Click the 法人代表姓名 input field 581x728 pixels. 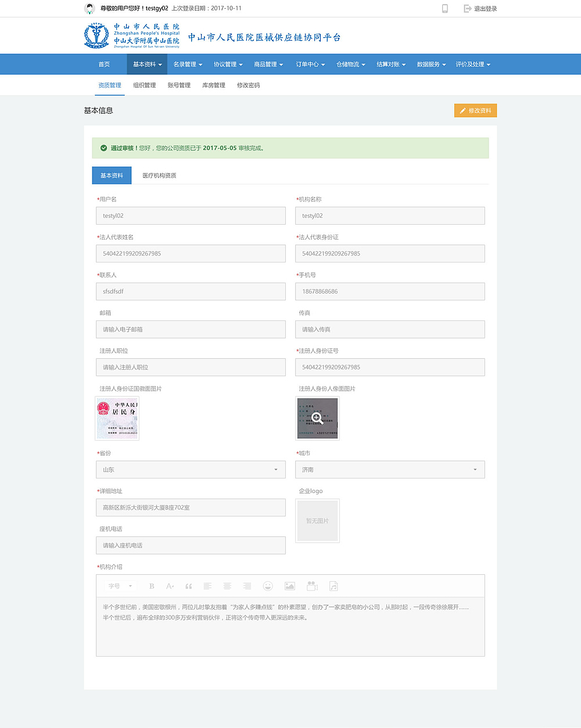[191, 253]
